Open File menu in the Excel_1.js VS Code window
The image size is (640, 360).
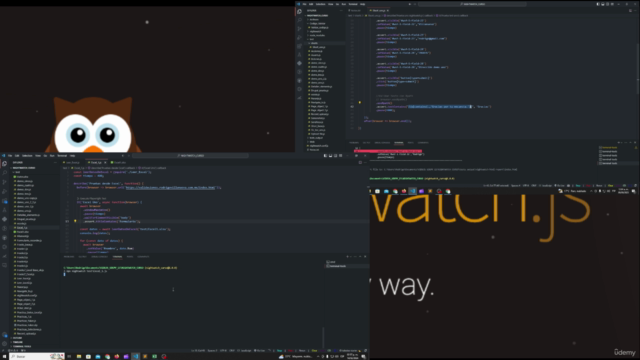point(10,156)
